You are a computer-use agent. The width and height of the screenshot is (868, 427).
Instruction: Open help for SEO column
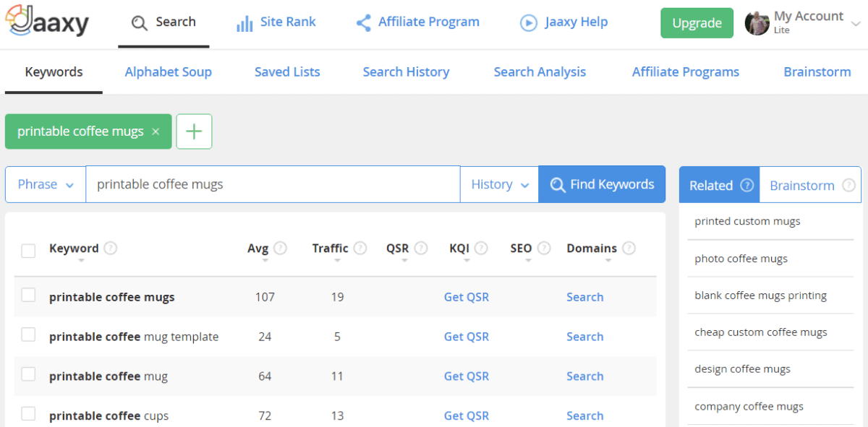coord(544,248)
